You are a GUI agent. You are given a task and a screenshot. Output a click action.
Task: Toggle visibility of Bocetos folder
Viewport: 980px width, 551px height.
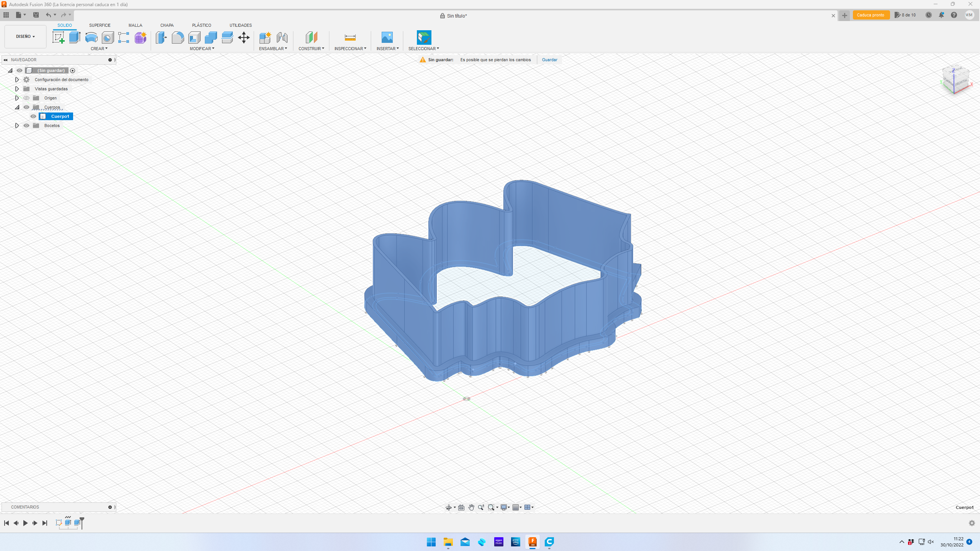(26, 126)
